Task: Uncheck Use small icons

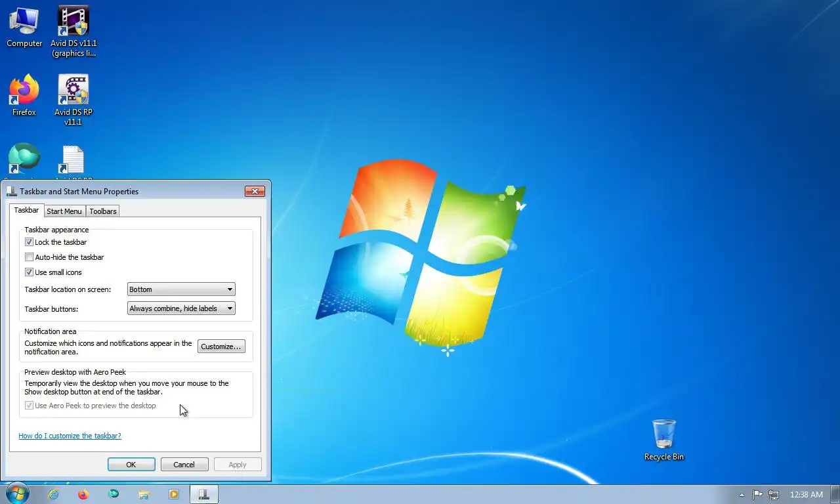Action: pyautogui.click(x=29, y=272)
